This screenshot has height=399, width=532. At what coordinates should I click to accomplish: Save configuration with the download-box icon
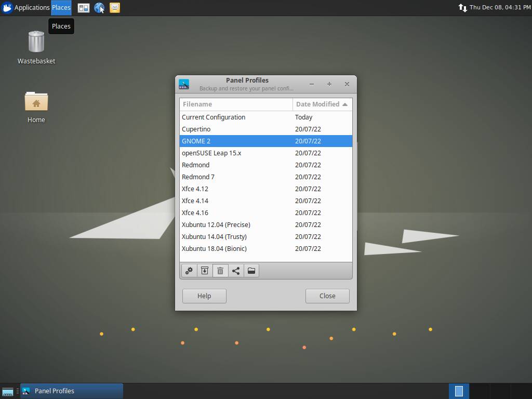(205, 271)
